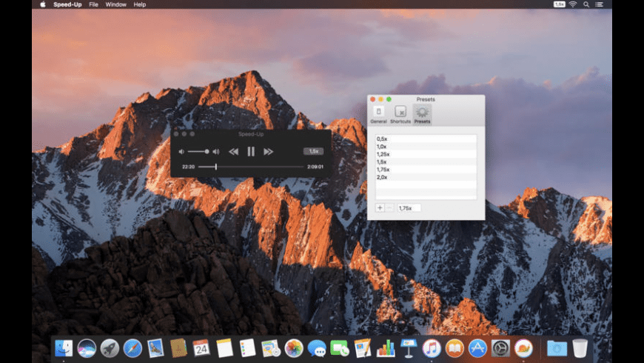This screenshot has width=644, height=363.
Task: Select the 0,5x preset row
Action: 426,139
